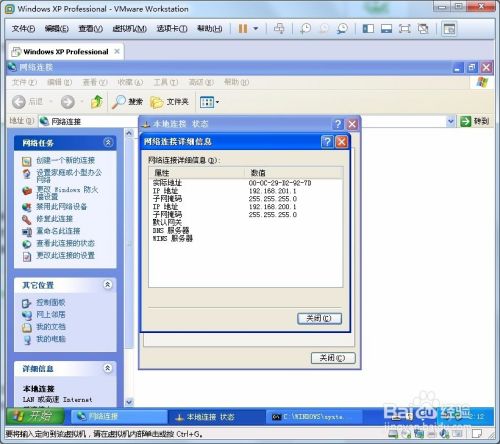The image size is (500, 444).
Task: Click the 关闭(C) button in 网络连接详细信息 dialog
Action: coord(319,318)
